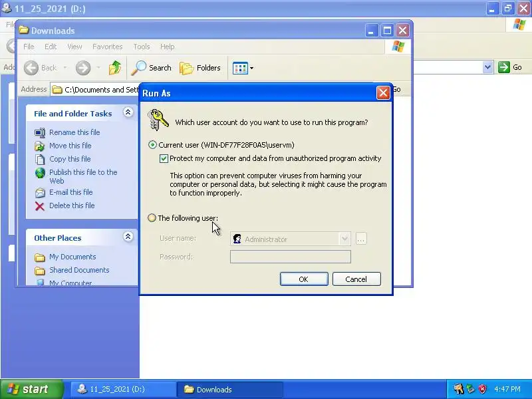
Task: Click the red X Delete icon
Action: coord(40,206)
